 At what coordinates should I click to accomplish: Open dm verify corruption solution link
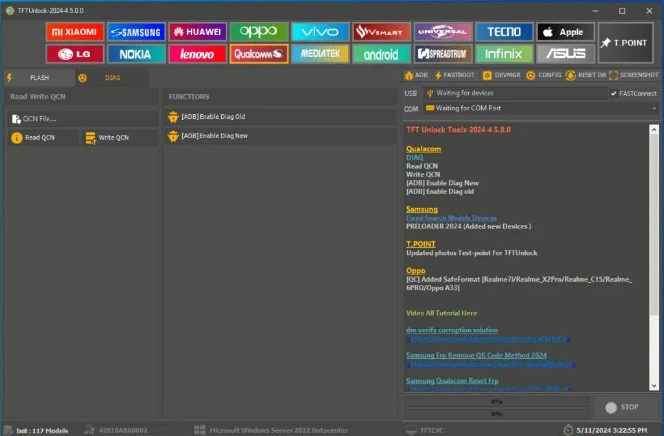click(x=452, y=330)
